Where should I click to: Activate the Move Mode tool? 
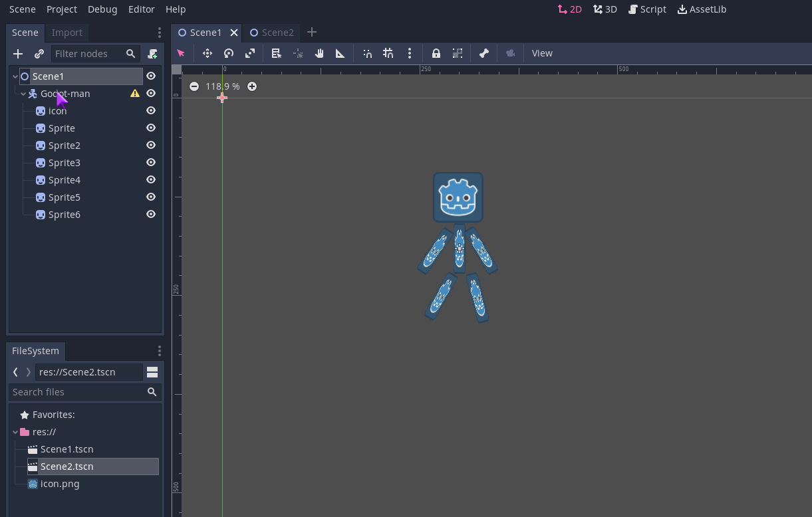coord(207,53)
